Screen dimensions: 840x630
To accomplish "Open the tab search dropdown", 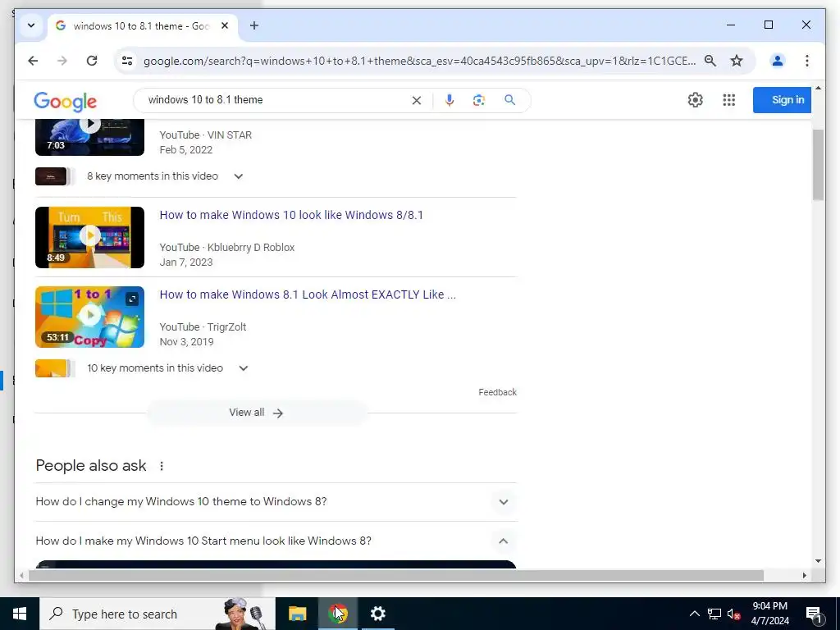I will tap(31, 25).
